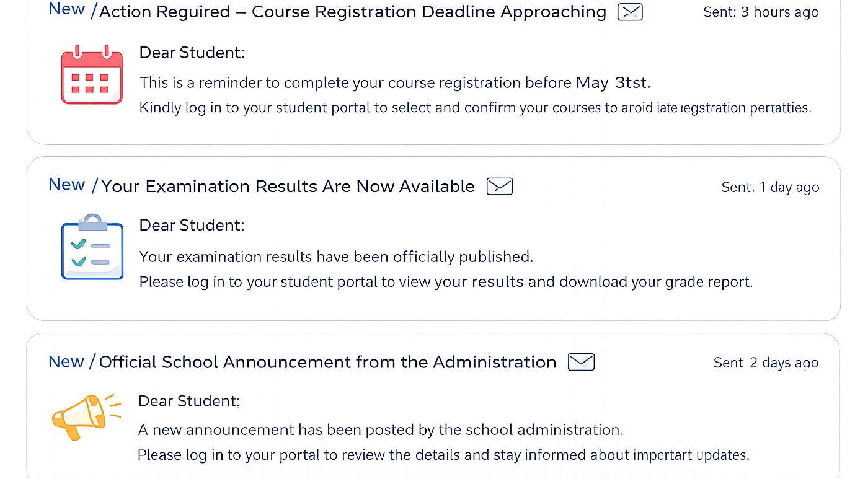Open Your Examination Results Are Now Available
The width and height of the screenshot is (868, 479).
tap(288, 187)
